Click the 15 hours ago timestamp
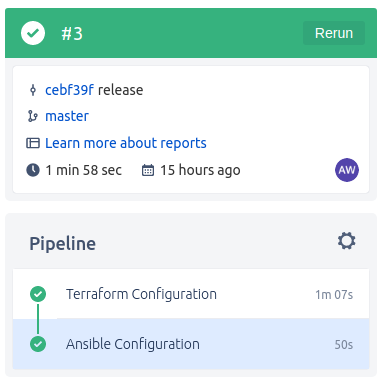383x390 pixels. pyautogui.click(x=200, y=170)
